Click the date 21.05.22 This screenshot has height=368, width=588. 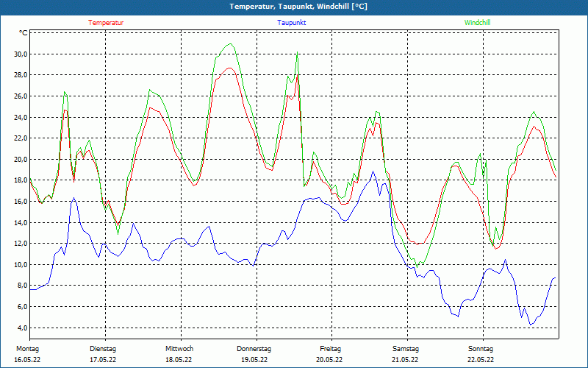(405, 360)
